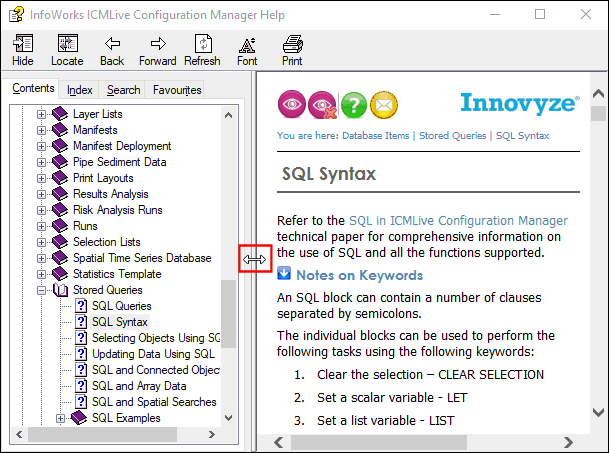Click the help page scroll right arrow
Image resolution: width=609 pixels, height=453 pixels.
point(568,442)
